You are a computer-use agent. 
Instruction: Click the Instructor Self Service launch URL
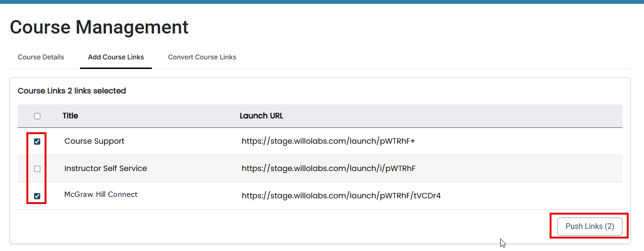click(x=328, y=169)
